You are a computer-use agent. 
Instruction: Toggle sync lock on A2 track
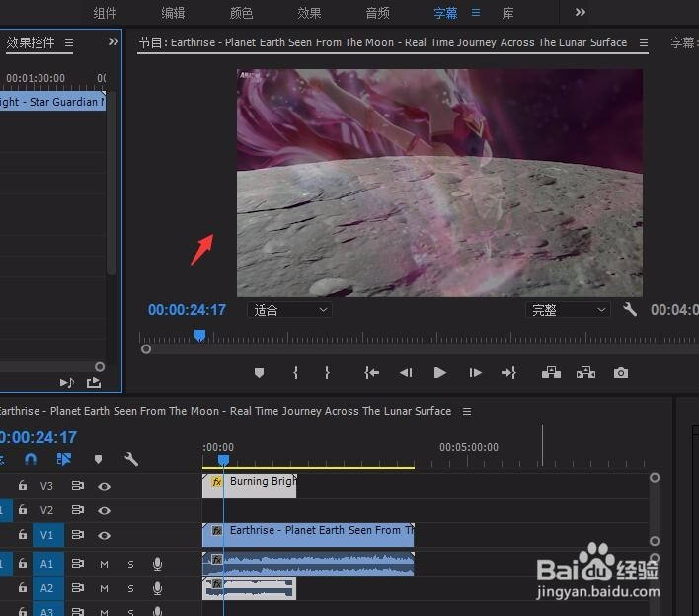click(x=78, y=588)
